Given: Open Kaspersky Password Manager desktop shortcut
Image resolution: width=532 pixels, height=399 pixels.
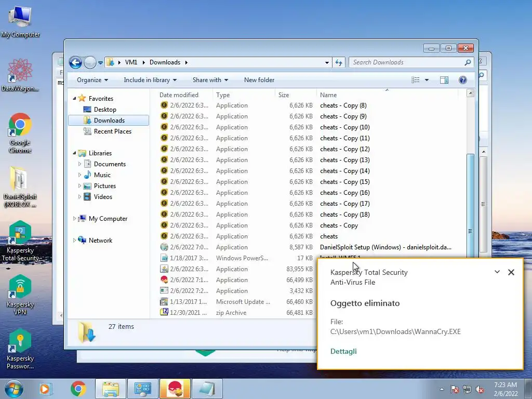Looking at the screenshot, I should [x=20, y=349].
